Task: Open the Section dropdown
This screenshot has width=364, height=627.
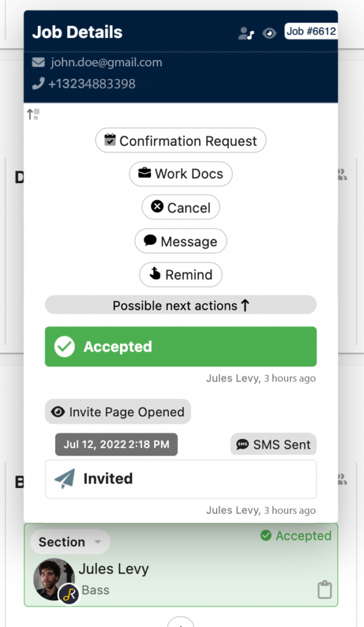Action: (x=70, y=542)
